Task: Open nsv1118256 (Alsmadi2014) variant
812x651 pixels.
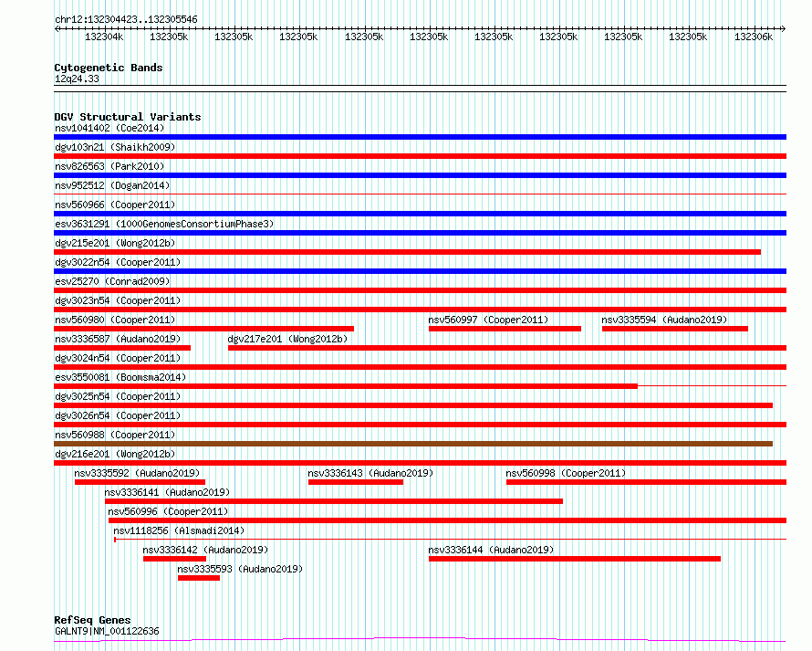Action: pos(179,530)
